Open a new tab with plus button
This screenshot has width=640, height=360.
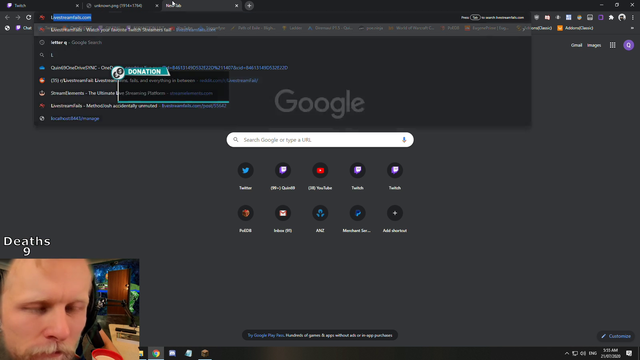249,6
